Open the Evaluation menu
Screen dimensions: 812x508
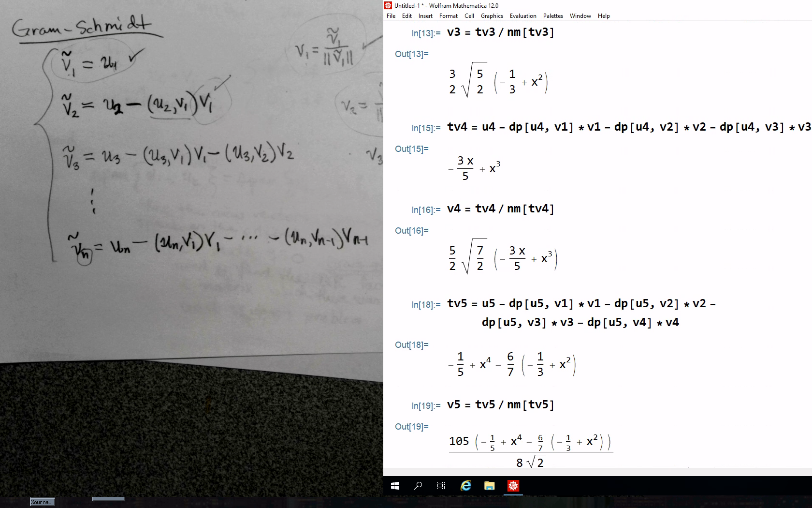tap(523, 16)
